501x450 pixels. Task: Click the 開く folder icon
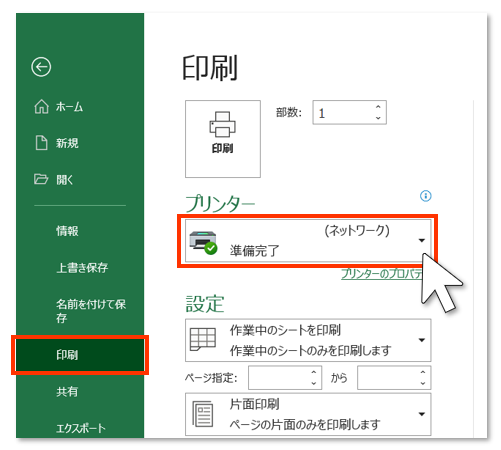pos(41,179)
